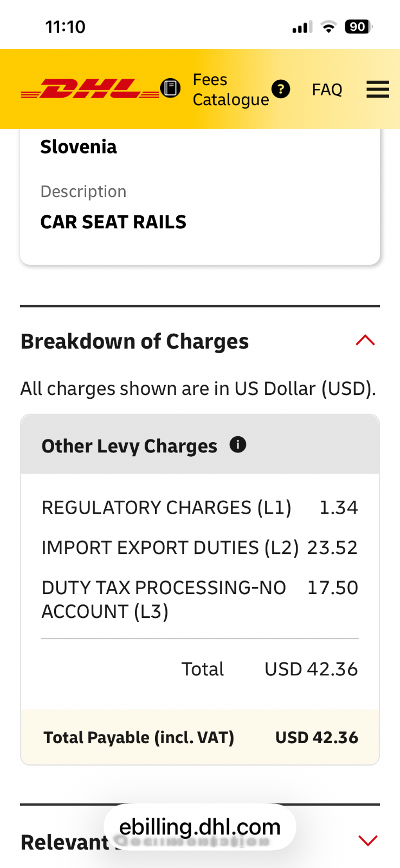Viewport: 400px width, 868px height.
Task: Tap the clock showing 11:10
Action: 66,27
